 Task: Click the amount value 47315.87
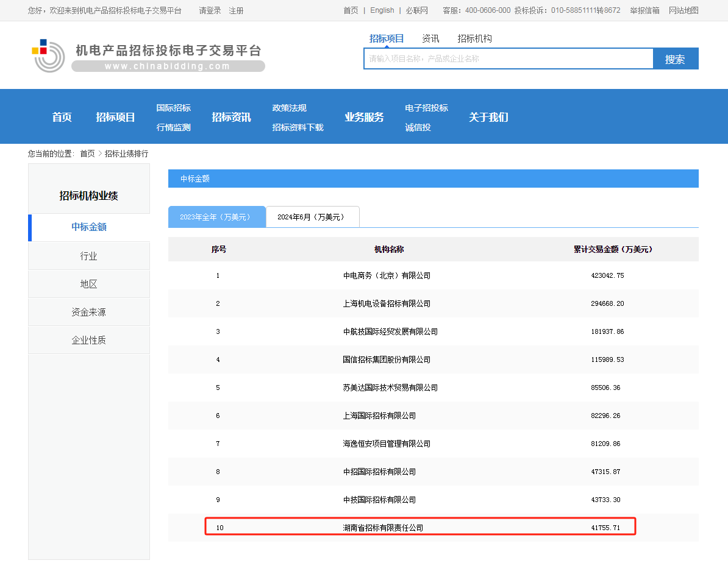(x=605, y=472)
